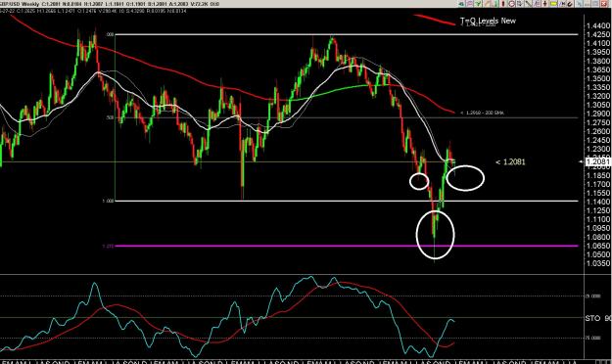Click the green checkmark toolbar icon
This screenshot has width=612, height=364.
click(x=478, y=4)
